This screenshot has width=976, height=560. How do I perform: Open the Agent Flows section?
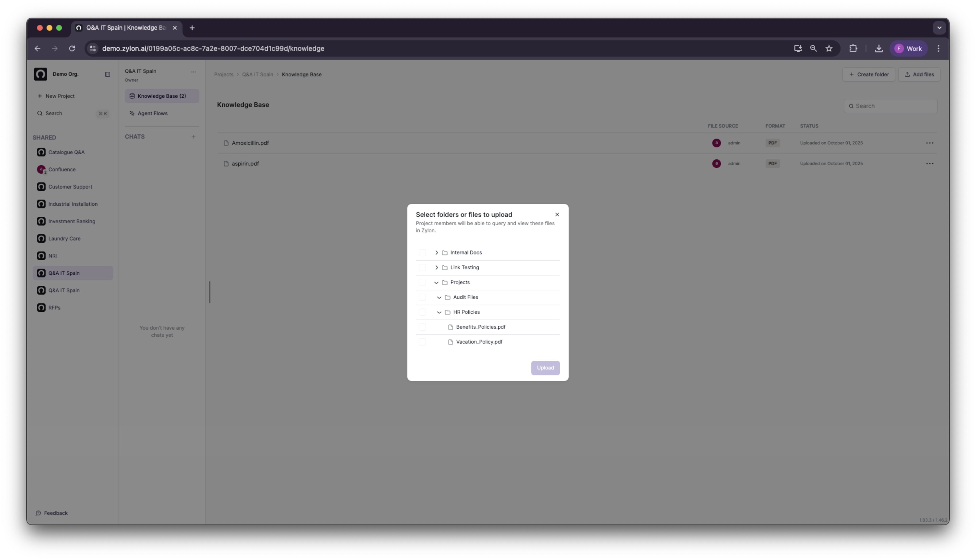152,113
